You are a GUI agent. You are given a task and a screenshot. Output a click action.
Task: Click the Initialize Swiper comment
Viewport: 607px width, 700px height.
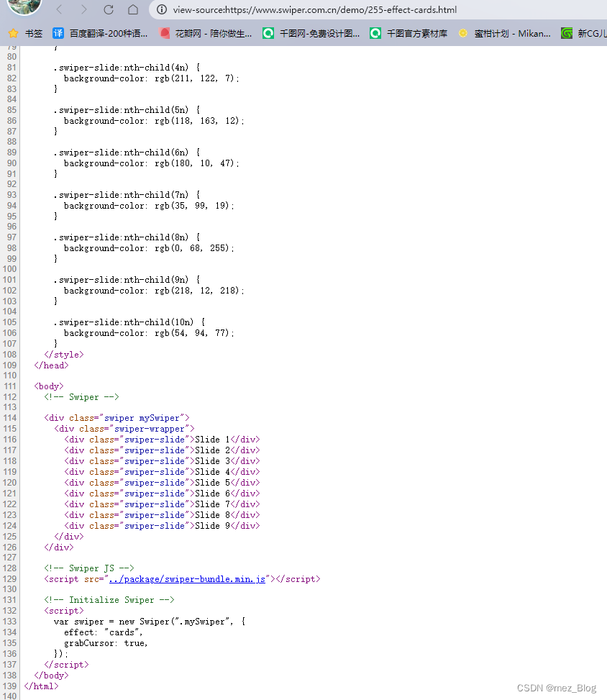[x=109, y=599]
